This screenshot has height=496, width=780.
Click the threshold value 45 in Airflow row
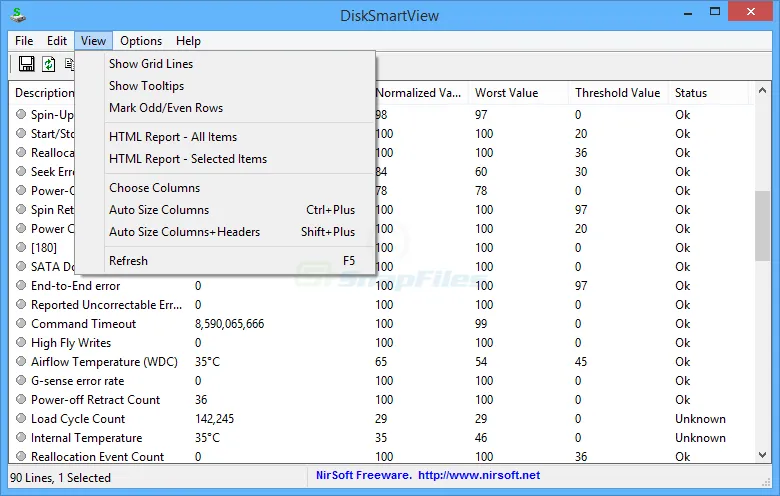[x=581, y=362]
